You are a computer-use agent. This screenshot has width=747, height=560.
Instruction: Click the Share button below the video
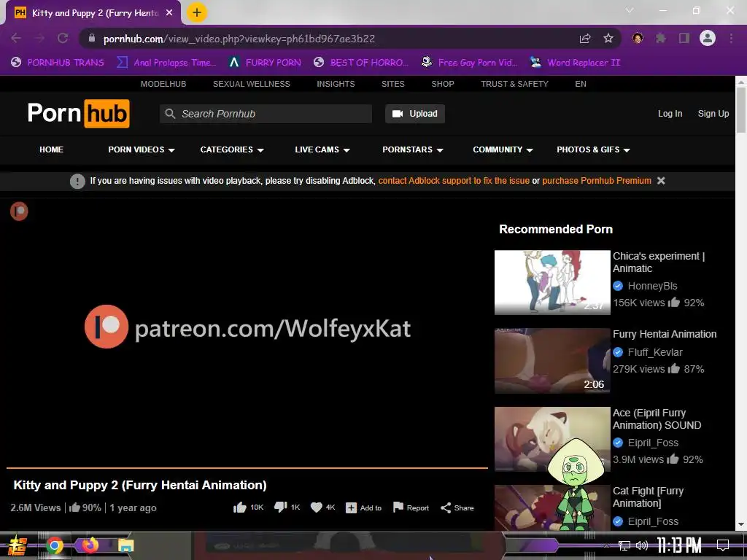click(457, 507)
